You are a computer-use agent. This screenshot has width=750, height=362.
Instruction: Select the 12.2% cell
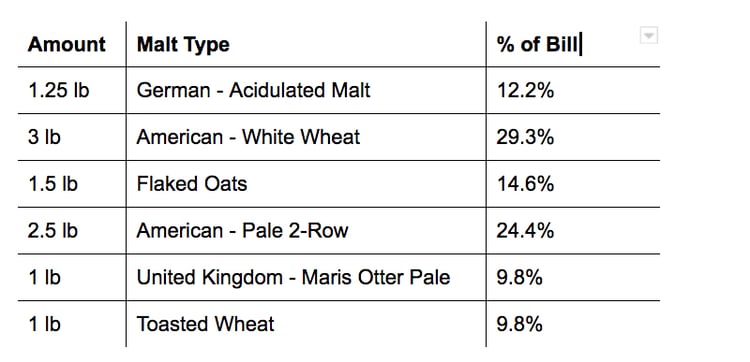click(573, 90)
